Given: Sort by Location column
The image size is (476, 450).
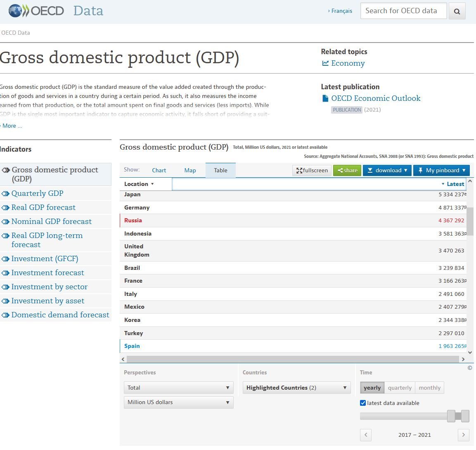Looking at the screenshot, I should tap(139, 184).
